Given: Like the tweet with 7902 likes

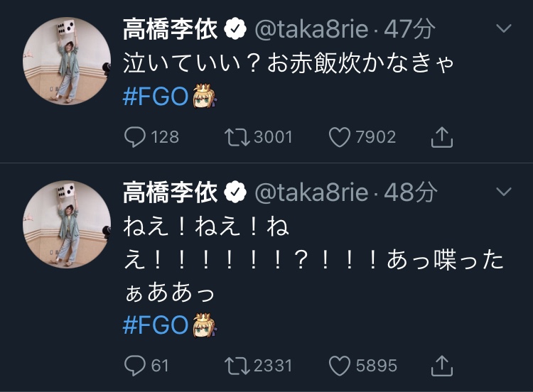Looking at the screenshot, I should click(x=342, y=136).
